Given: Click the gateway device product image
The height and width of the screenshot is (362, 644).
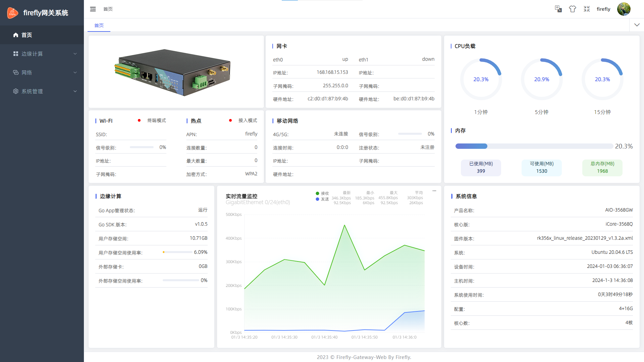Looking at the screenshot, I should point(173,72).
